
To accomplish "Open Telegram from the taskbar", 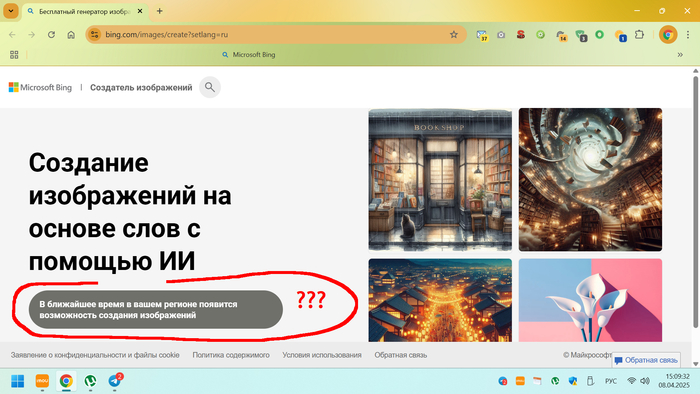I will point(115,381).
